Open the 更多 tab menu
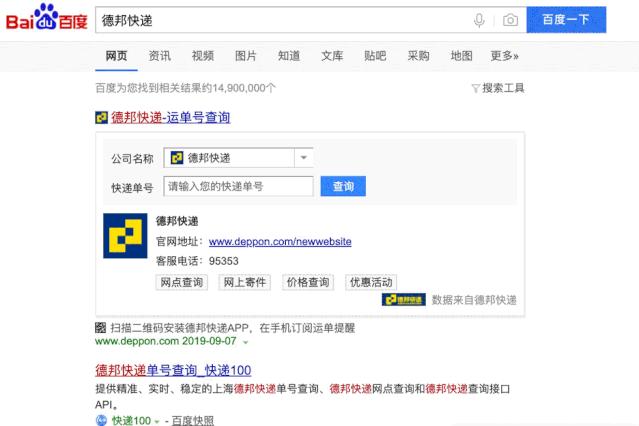 [x=504, y=56]
